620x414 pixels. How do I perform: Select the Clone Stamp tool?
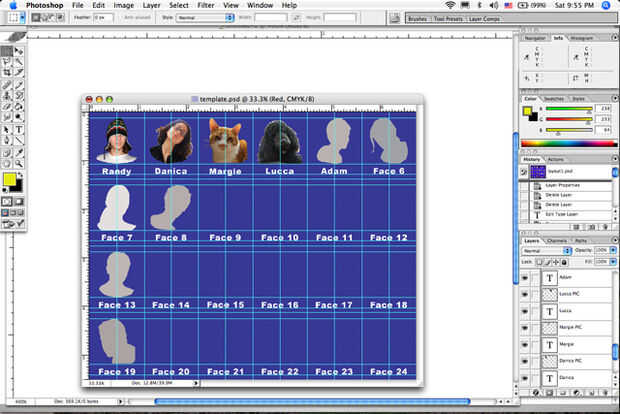coord(7,95)
